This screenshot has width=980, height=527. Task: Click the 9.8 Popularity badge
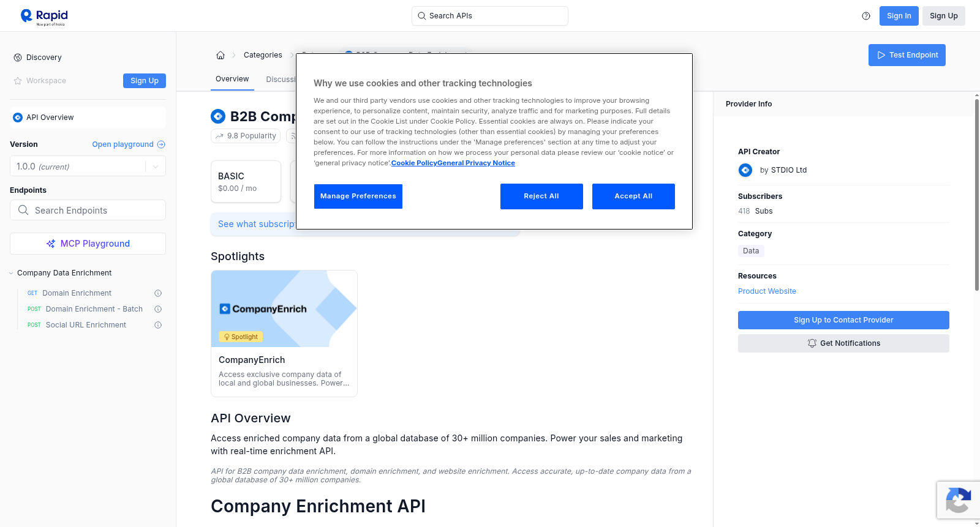pyautogui.click(x=246, y=136)
